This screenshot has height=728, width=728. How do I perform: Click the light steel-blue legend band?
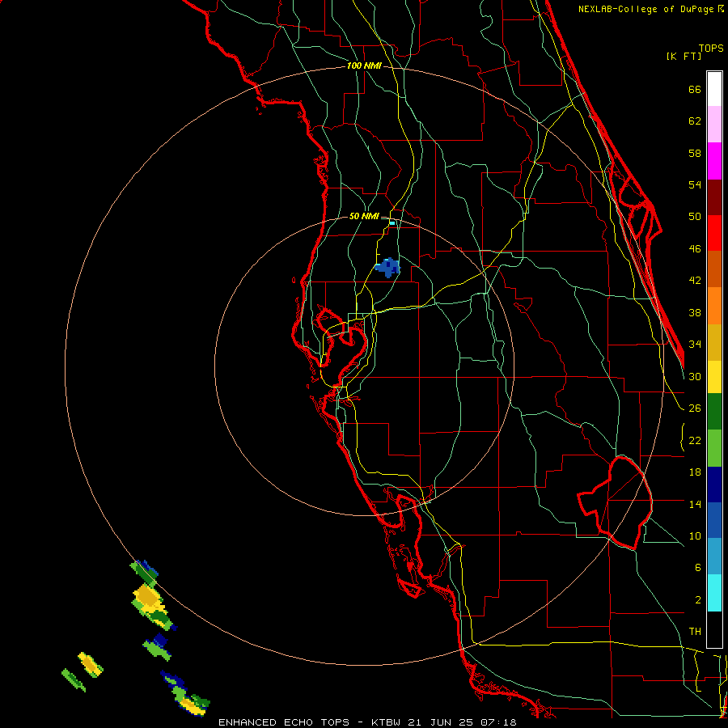(714, 557)
